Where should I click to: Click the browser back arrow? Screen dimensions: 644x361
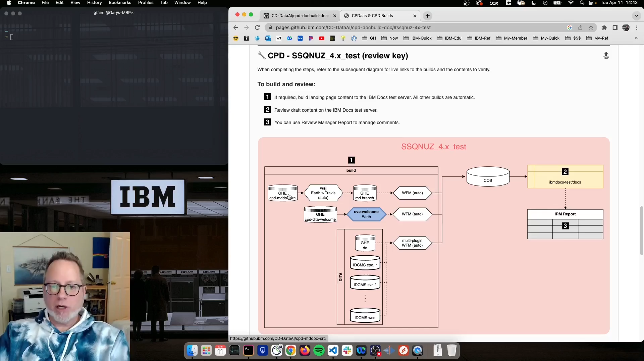235,28
